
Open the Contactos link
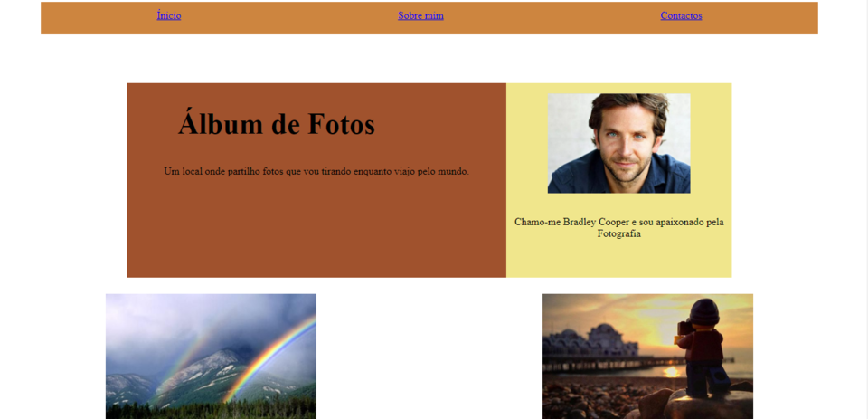(x=681, y=15)
